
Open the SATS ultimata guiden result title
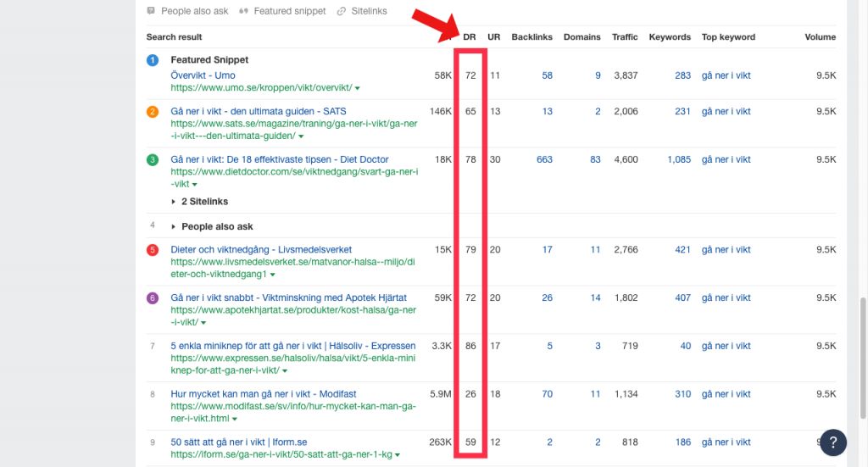[x=259, y=111]
